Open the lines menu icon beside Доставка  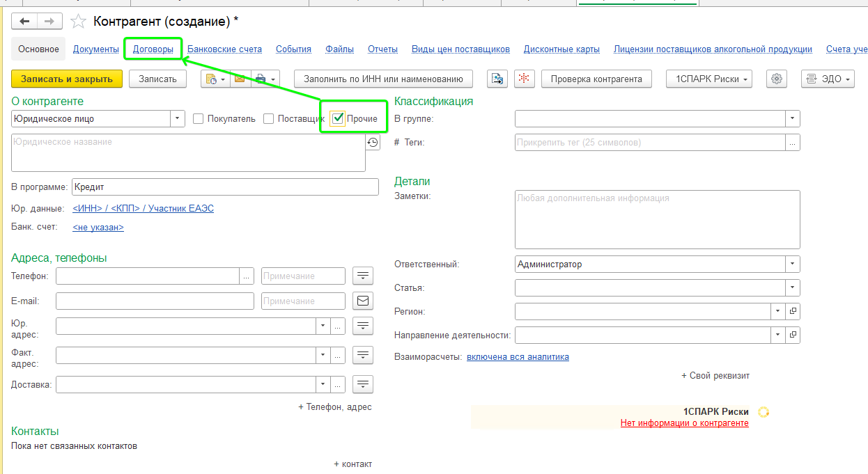[363, 384]
